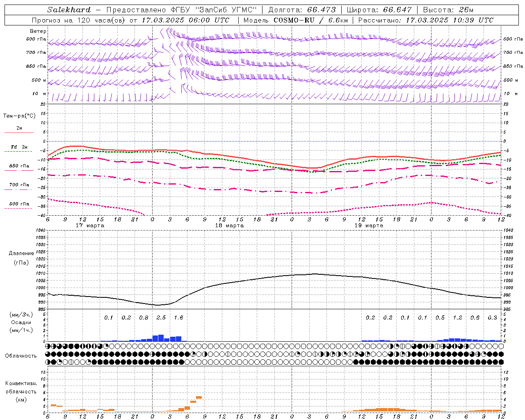Click the Модель COSMO-RU / 6.6км label

point(296,20)
